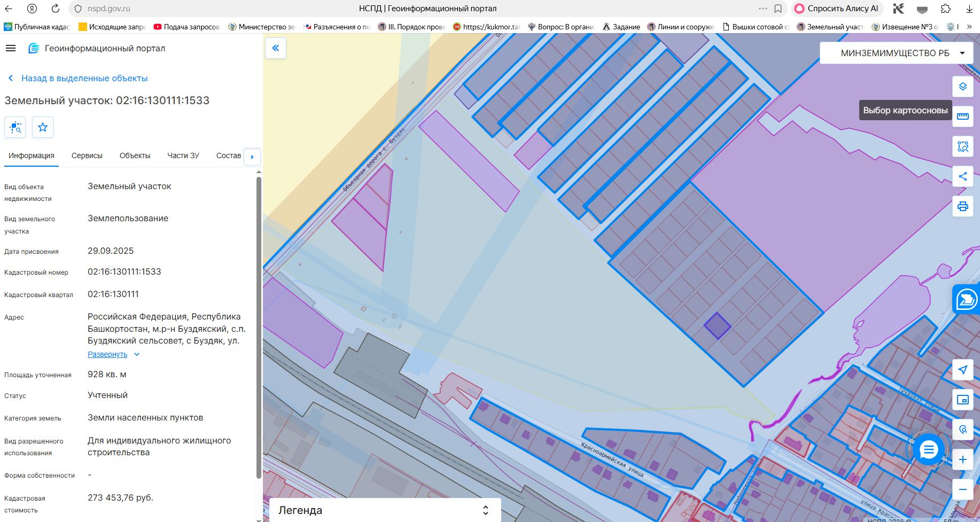Click the share map icon
Screen dimensions: 980x522
tap(962, 176)
